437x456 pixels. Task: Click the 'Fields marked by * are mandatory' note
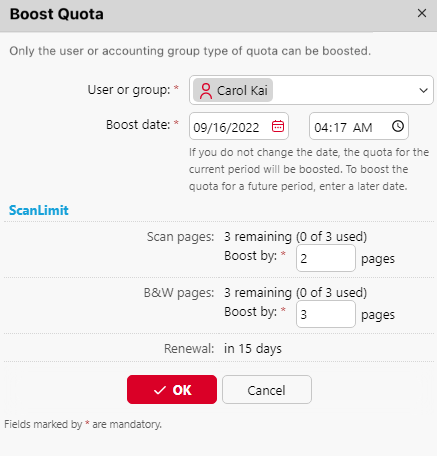point(83,424)
